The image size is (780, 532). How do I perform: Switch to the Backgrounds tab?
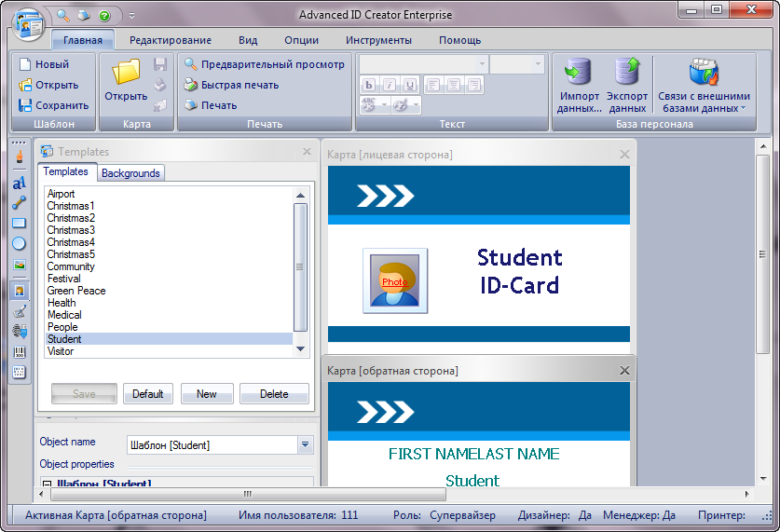click(x=130, y=173)
